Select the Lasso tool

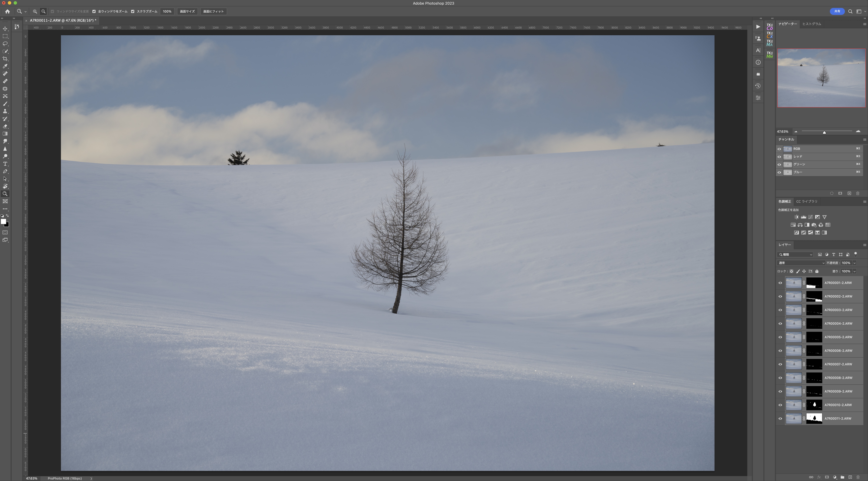click(5, 44)
